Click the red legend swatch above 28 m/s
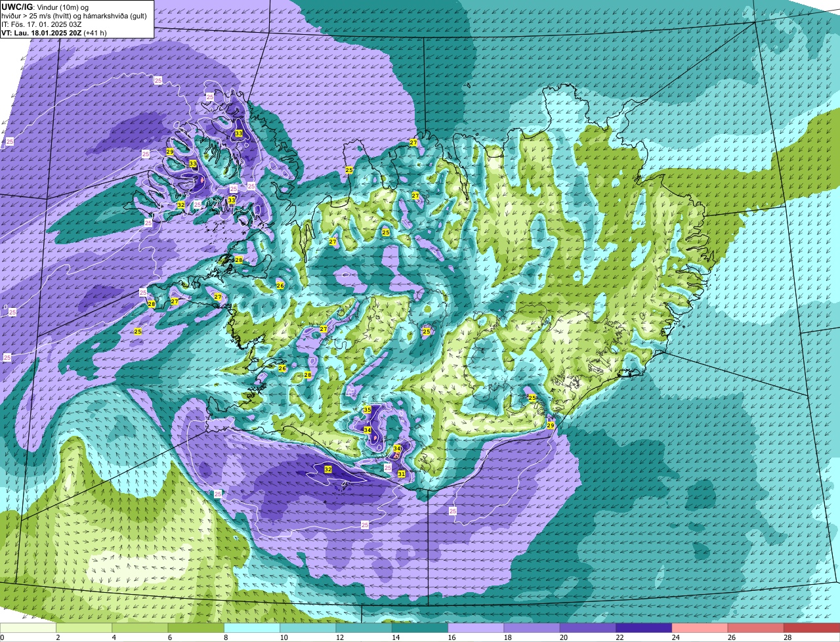840x642 pixels. point(812,628)
